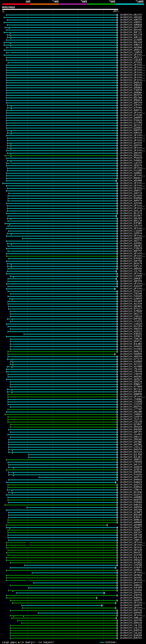The width and height of the screenshot is (146, 644).
Task: Click the 457 query end position label
Action: [115, 11]
